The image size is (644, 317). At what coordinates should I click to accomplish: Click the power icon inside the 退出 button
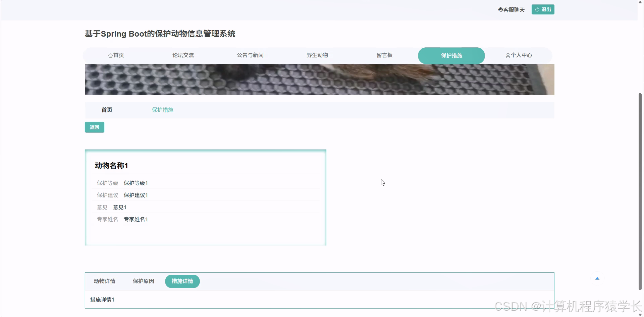(538, 9)
